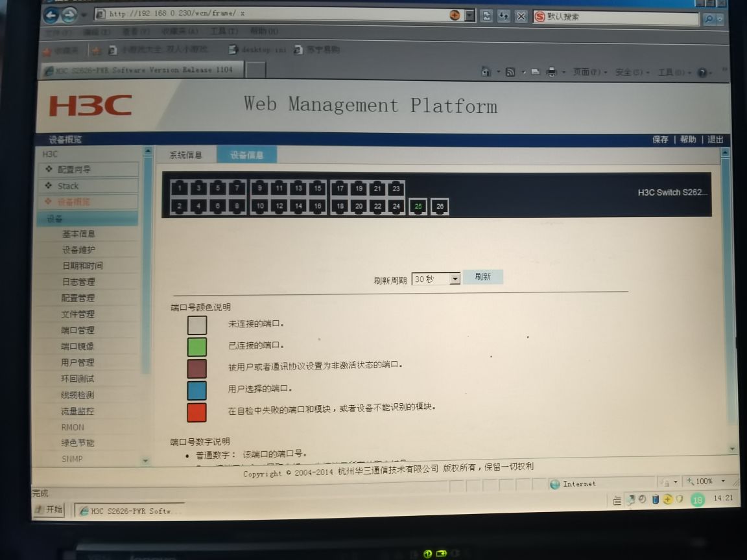Select port 18 icon
The image size is (747, 560).
coord(340,206)
